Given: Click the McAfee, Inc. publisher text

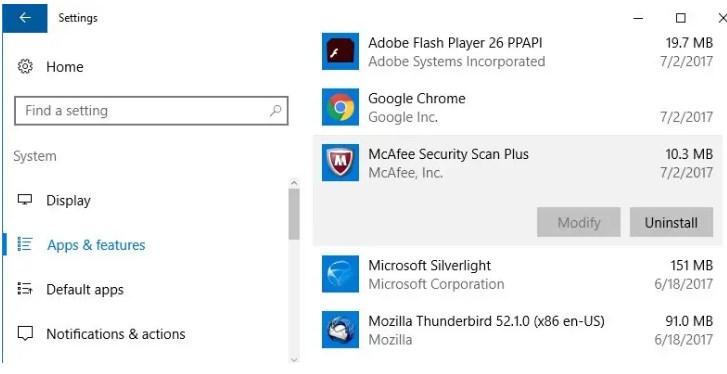Looking at the screenshot, I should coord(406,173).
